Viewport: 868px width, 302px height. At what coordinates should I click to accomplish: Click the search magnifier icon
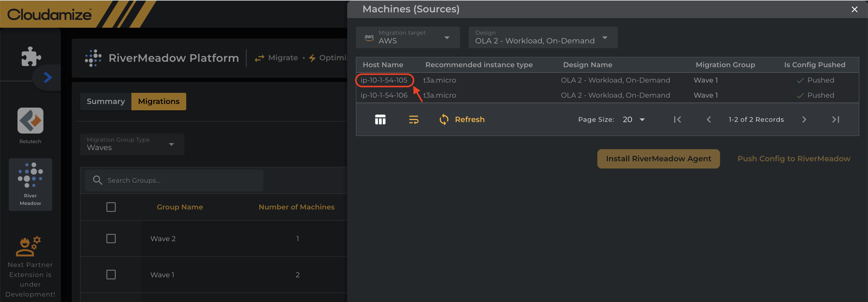(x=98, y=180)
